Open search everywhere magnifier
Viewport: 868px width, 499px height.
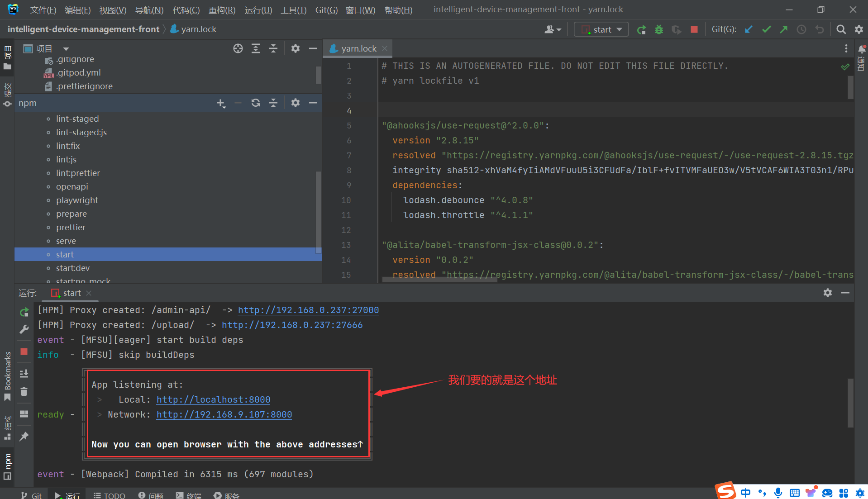[841, 29]
